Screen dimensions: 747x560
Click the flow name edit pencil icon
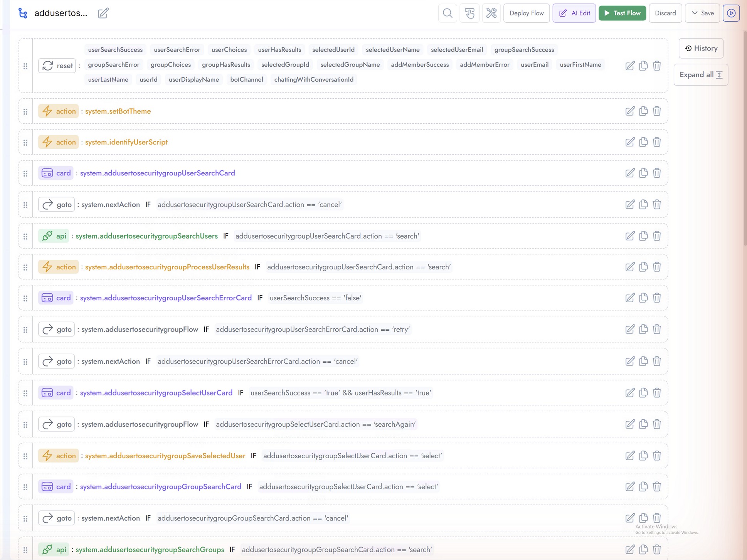point(103,13)
